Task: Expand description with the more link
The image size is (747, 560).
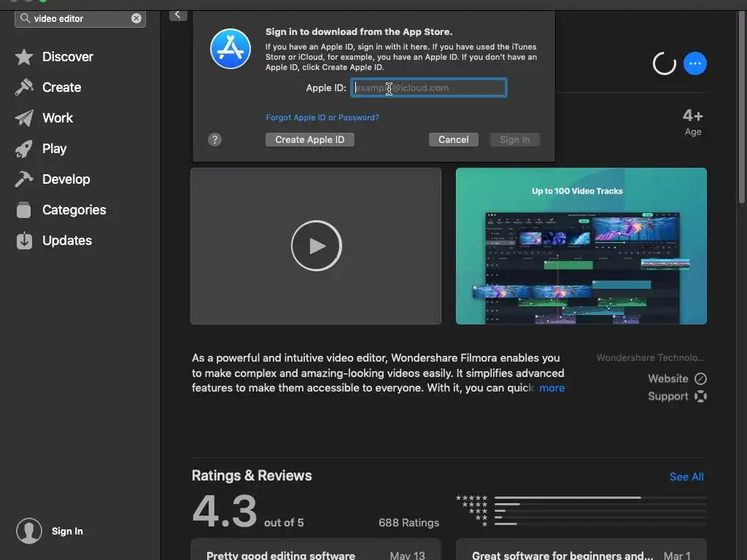Action: 551,388
